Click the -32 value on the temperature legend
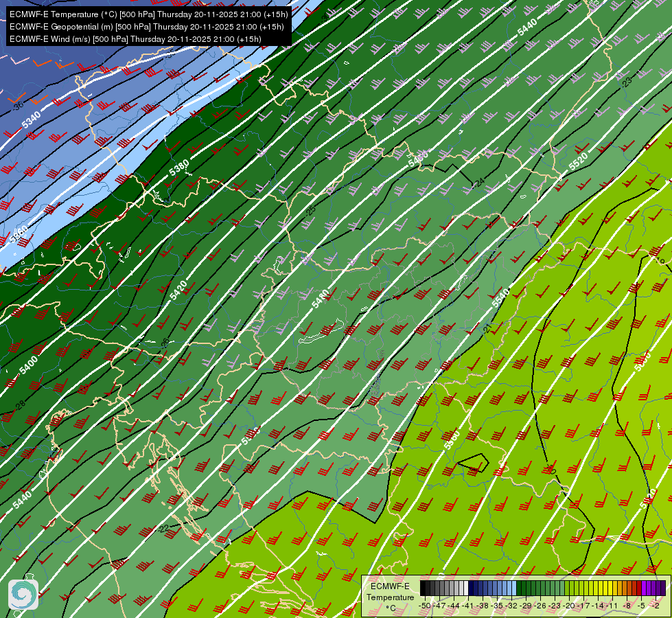The height and width of the screenshot is (618, 672). pos(511,606)
